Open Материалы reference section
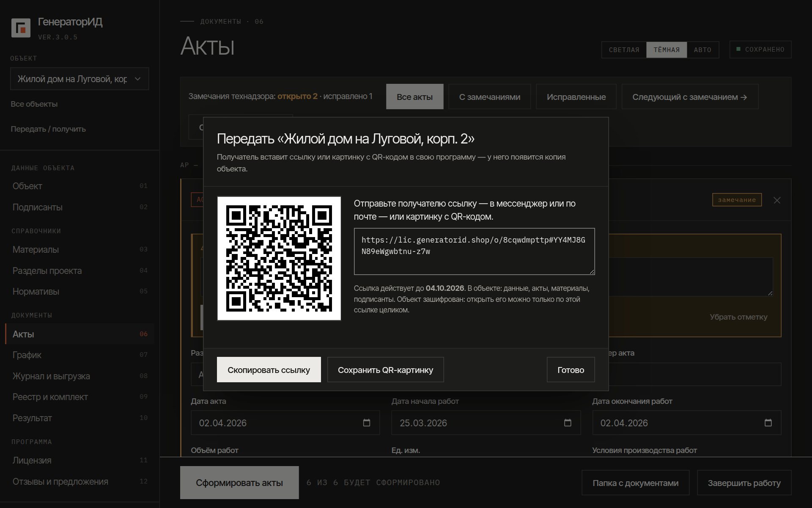This screenshot has width=812, height=508. (80, 249)
